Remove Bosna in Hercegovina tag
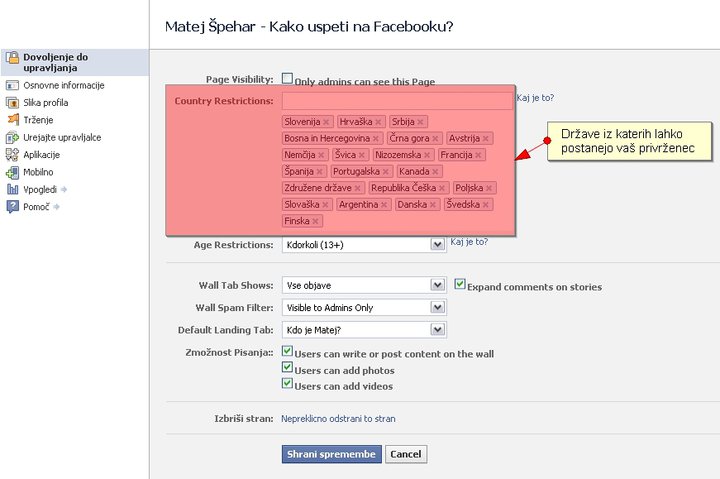The height and width of the screenshot is (479, 720). [376, 139]
